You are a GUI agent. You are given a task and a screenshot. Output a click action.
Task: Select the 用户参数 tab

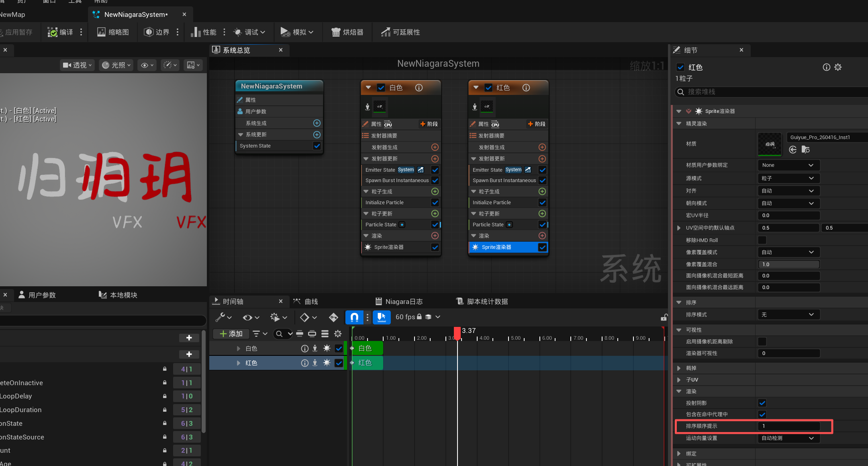coord(37,295)
